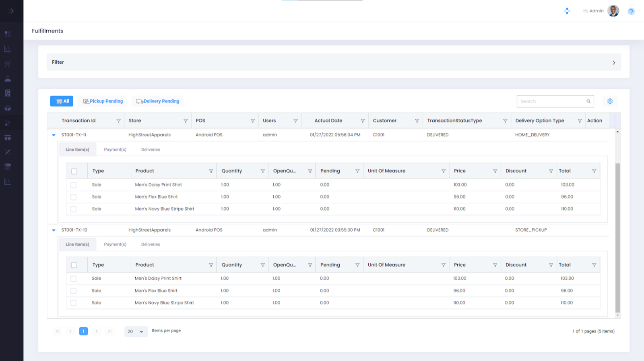The height and width of the screenshot is (361, 644).
Task: Open Deliveries tab under ST001-TX-10
Action: pyautogui.click(x=151, y=244)
